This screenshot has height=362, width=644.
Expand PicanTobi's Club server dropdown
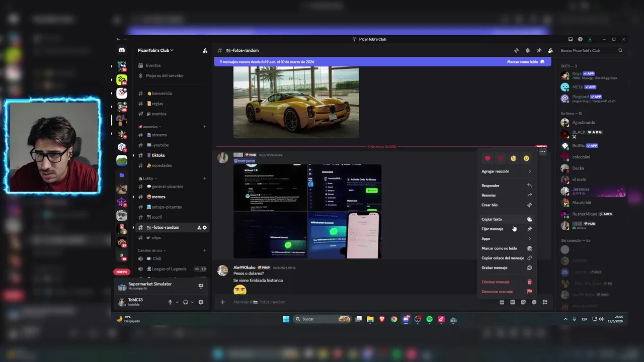pos(155,50)
